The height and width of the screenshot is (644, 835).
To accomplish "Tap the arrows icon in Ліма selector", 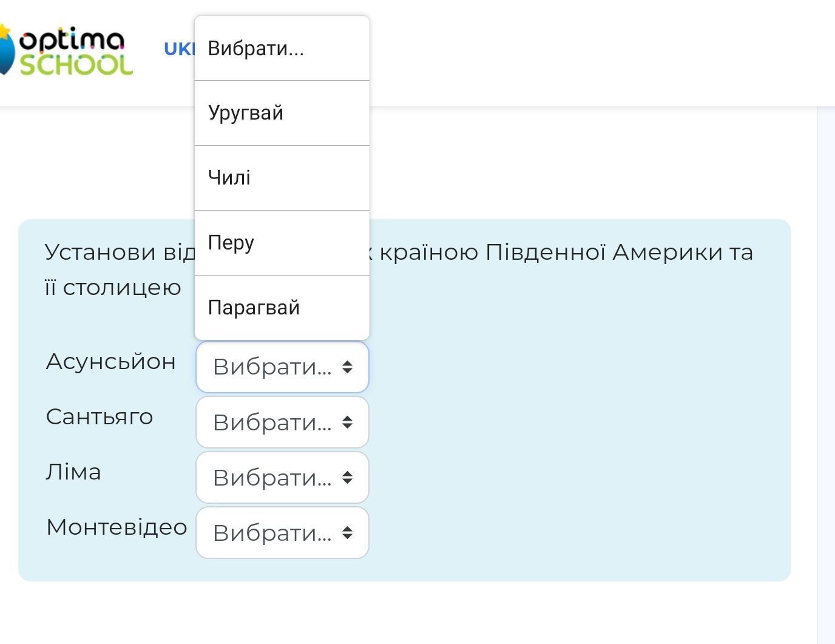I will coord(347,478).
